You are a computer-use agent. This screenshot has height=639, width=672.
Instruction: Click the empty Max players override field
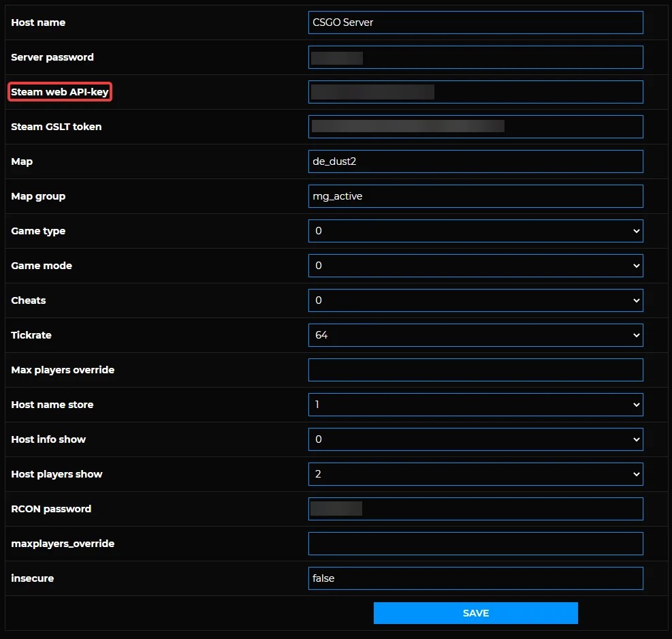tap(475, 370)
